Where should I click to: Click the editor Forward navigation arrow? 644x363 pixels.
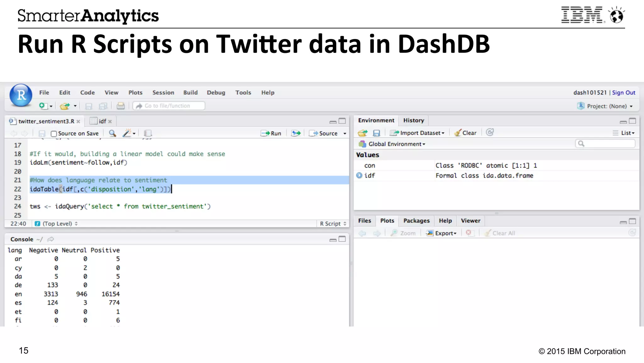click(25, 133)
